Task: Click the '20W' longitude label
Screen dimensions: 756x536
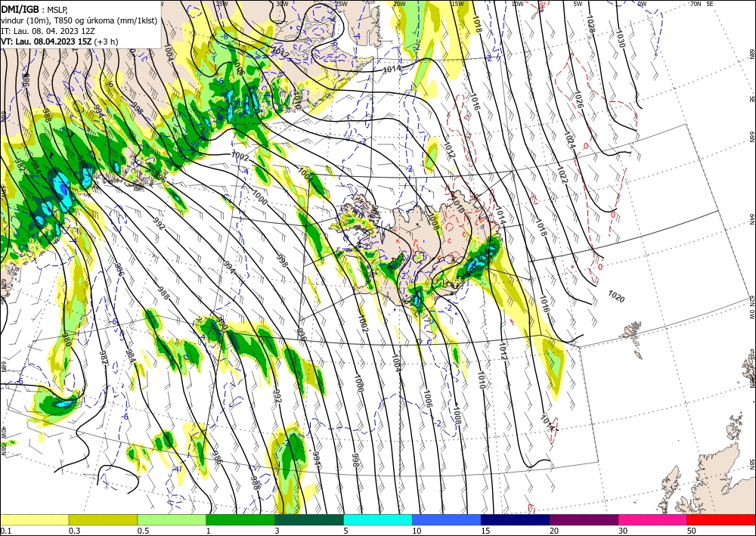Action: point(399,4)
